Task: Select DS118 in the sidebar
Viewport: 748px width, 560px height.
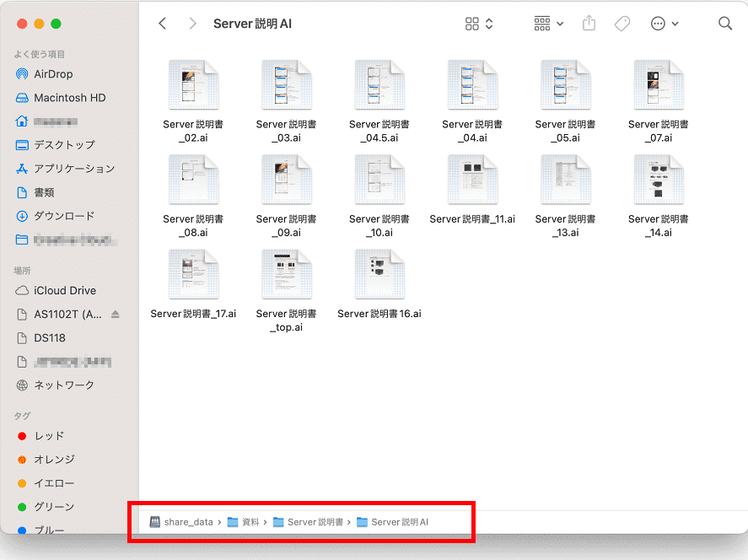Action: tap(40, 337)
